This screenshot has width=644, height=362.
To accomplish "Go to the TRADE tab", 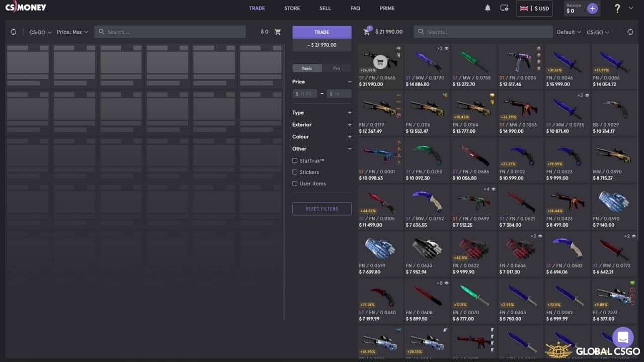I will point(257,9).
